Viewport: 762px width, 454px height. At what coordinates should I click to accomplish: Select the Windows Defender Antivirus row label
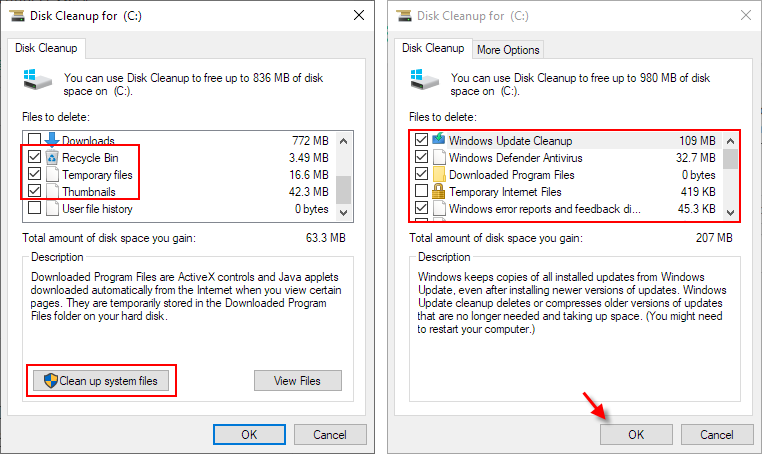(x=516, y=157)
